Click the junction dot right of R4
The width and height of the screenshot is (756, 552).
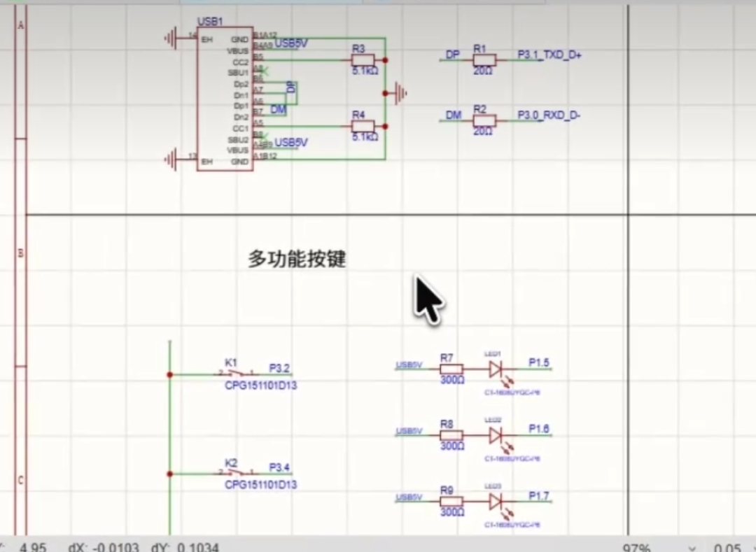pyautogui.click(x=385, y=126)
